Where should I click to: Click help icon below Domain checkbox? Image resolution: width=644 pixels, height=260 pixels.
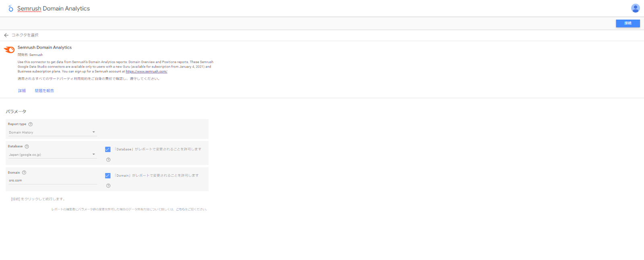point(108,186)
